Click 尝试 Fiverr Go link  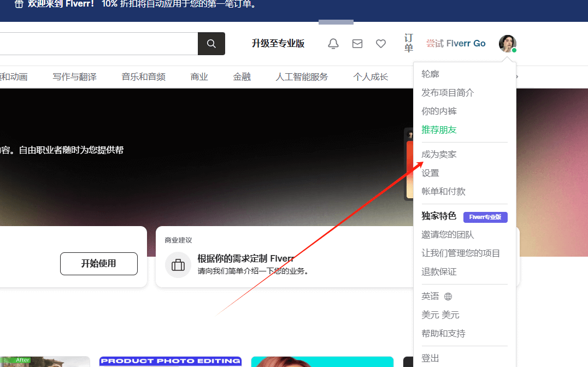[456, 44]
